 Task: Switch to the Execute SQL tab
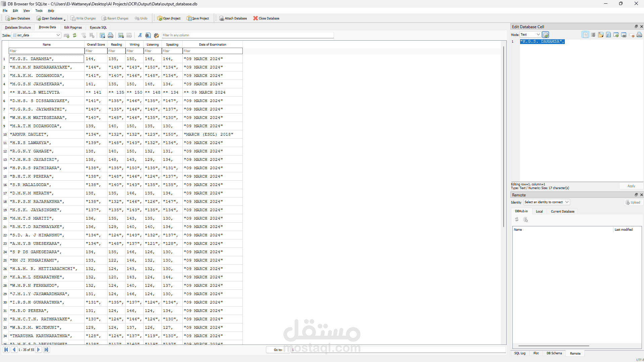pyautogui.click(x=98, y=28)
